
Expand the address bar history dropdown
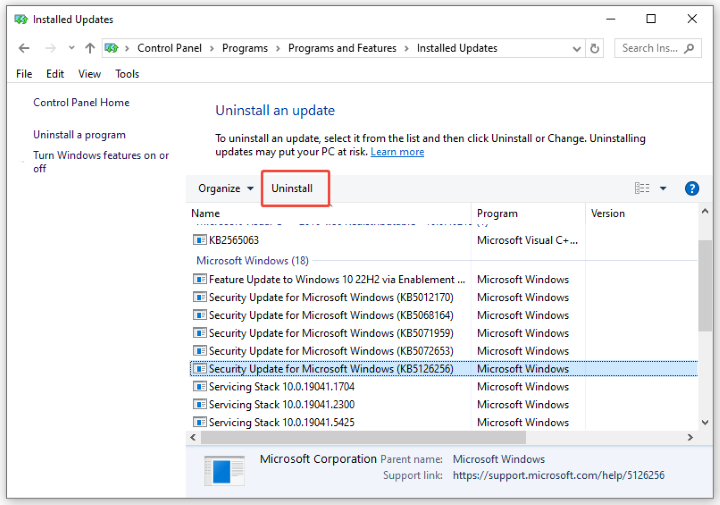point(576,49)
